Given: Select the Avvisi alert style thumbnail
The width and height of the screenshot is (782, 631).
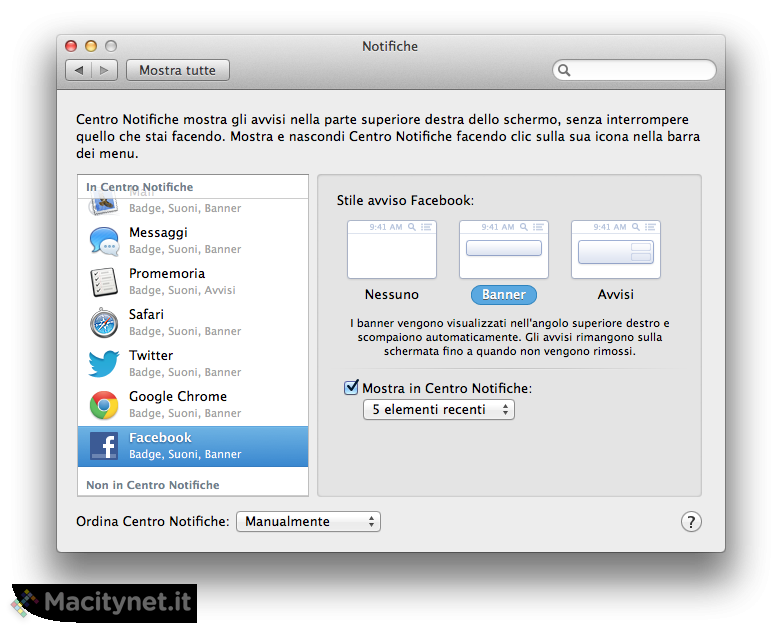Looking at the screenshot, I should click(616, 249).
